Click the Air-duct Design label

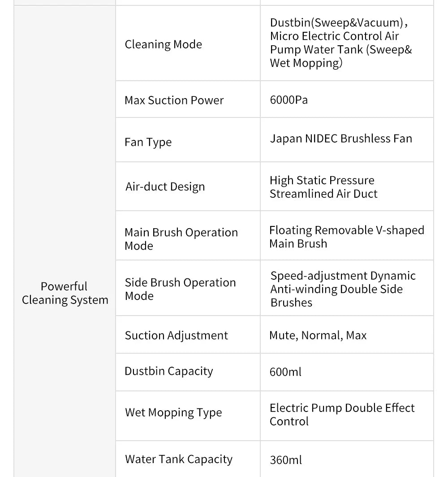click(x=165, y=186)
